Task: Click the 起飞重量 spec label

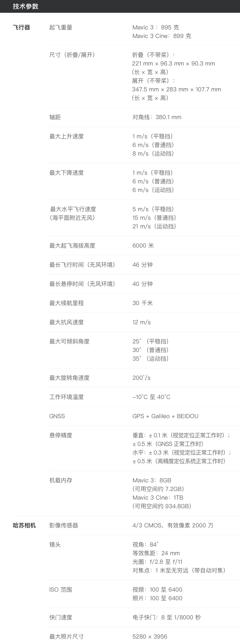Action: [61, 27]
